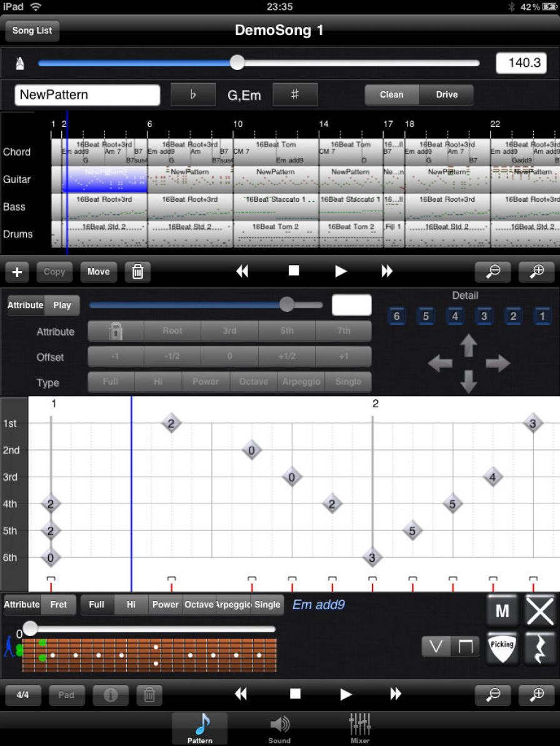Select the Picking guitar pick icon
The image size is (560, 746).
click(502, 646)
